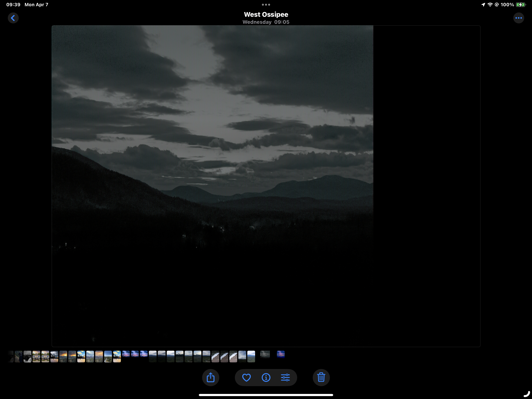
Task: Go back using the blue chevron button
Action: coord(13,18)
